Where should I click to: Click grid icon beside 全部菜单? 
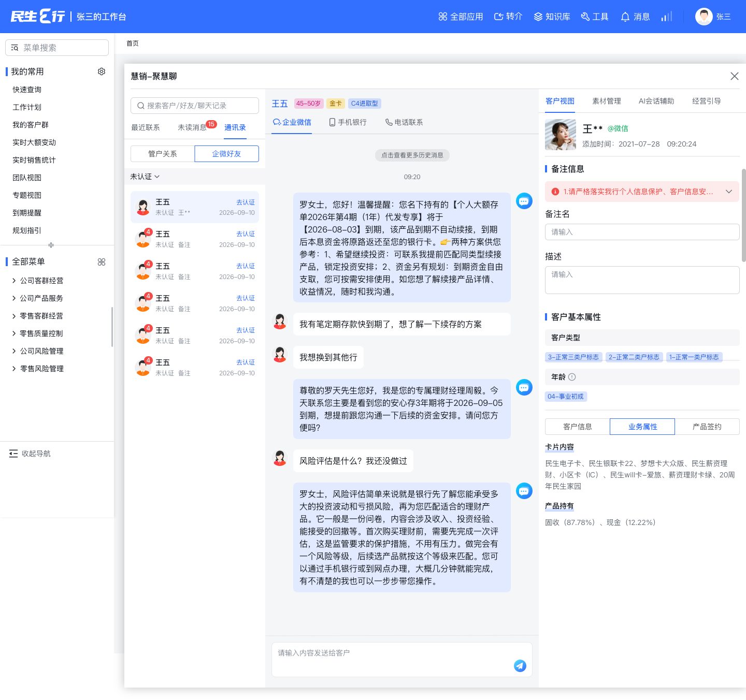coord(102,262)
